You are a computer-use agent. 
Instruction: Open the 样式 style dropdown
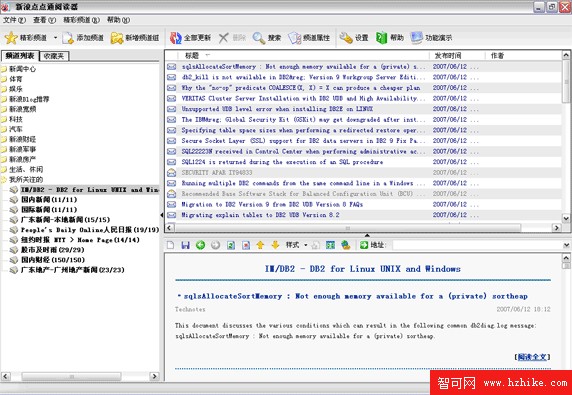pyautogui.click(x=296, y=245)
